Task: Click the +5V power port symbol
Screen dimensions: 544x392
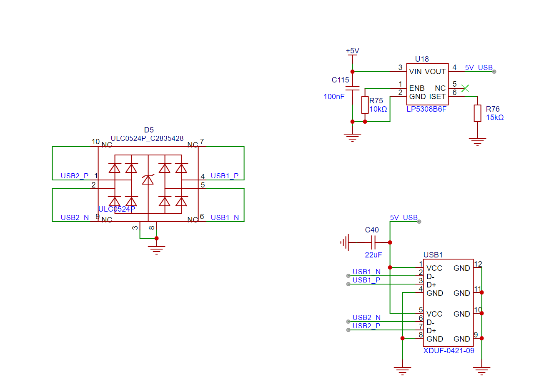Action: pyautogui.click(x=352, y=52)
